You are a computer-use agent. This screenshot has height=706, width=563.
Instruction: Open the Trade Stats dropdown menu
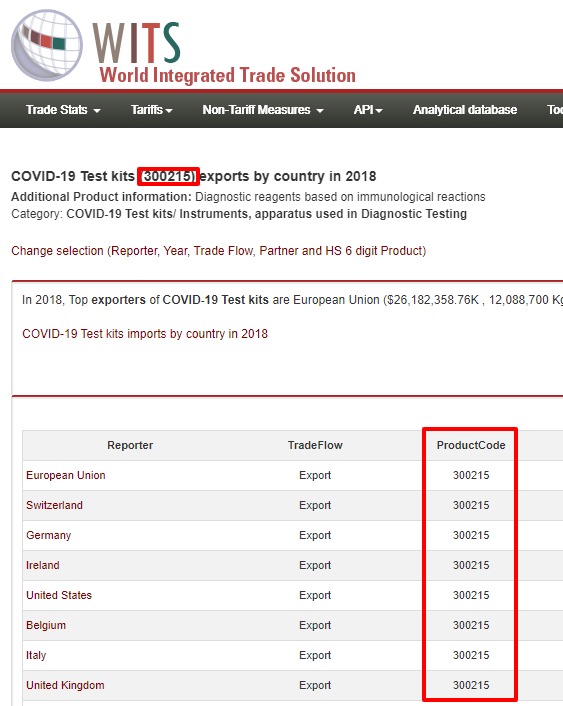pos(63,110)
